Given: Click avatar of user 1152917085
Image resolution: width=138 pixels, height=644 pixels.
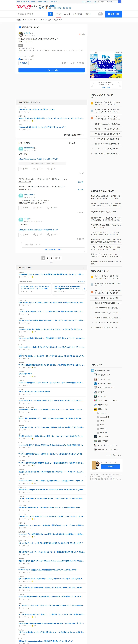Looking at the screenshot, I should click(x=21, y=196).
